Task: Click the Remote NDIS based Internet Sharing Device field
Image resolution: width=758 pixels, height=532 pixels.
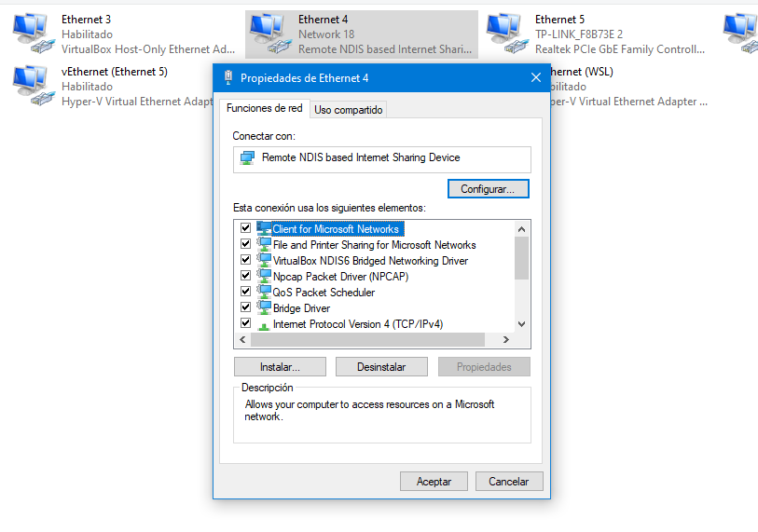Action: (x=382, y=159)
